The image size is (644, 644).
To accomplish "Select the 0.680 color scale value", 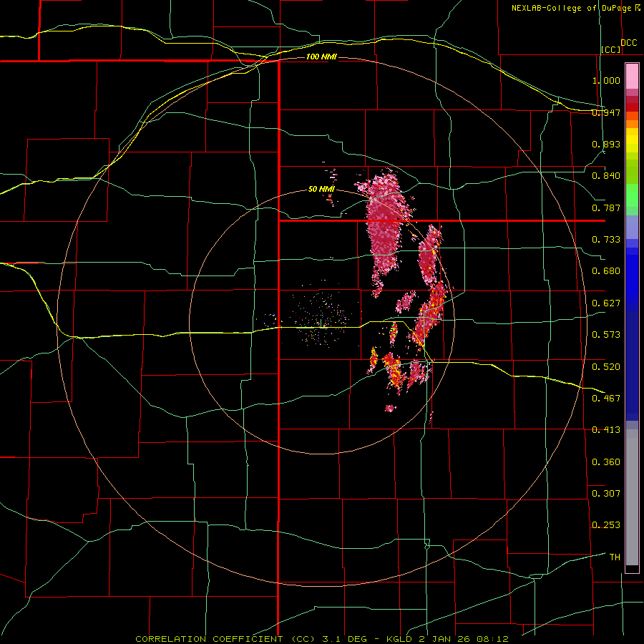I will (606, 271).
